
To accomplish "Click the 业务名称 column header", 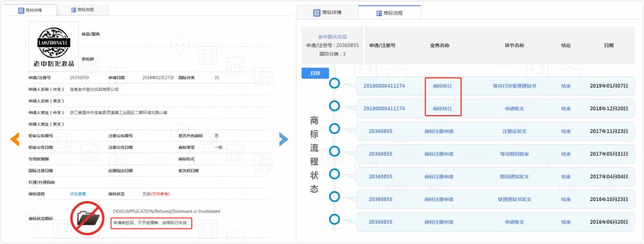I will tap(439, 45).
